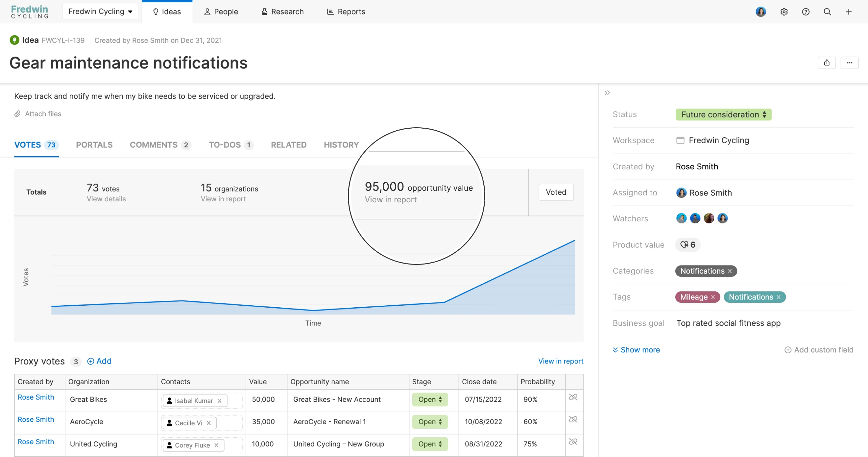
Task: Click Add proxy vote link
Action: (99, 361)
